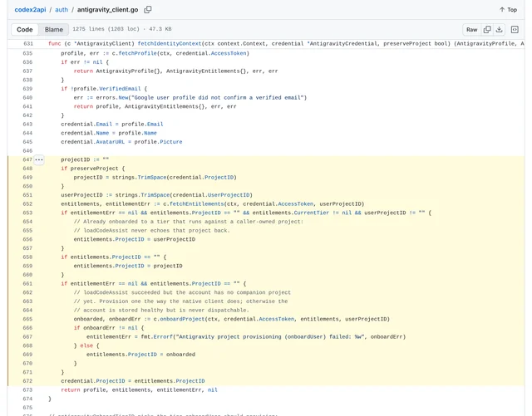Click CurrentTier symbol on line 653
532x416 pixels.
click(x=311, y=213)
